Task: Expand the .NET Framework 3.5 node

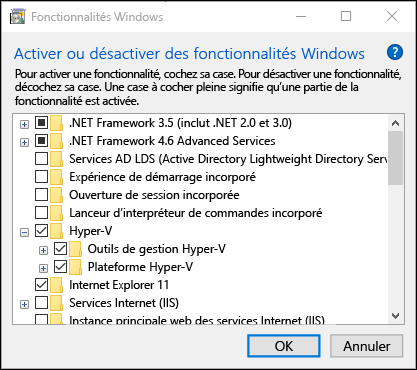Action: tap(24, 124)
